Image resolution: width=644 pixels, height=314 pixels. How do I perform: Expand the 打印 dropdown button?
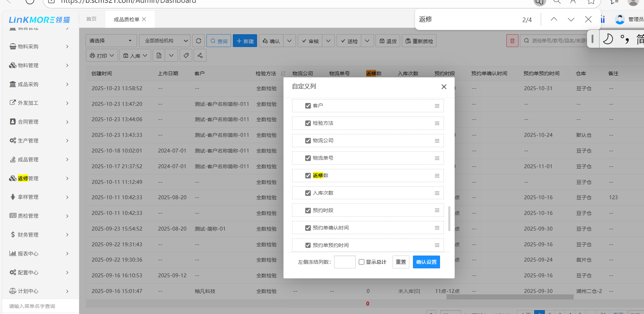click(x=102, y=56)
